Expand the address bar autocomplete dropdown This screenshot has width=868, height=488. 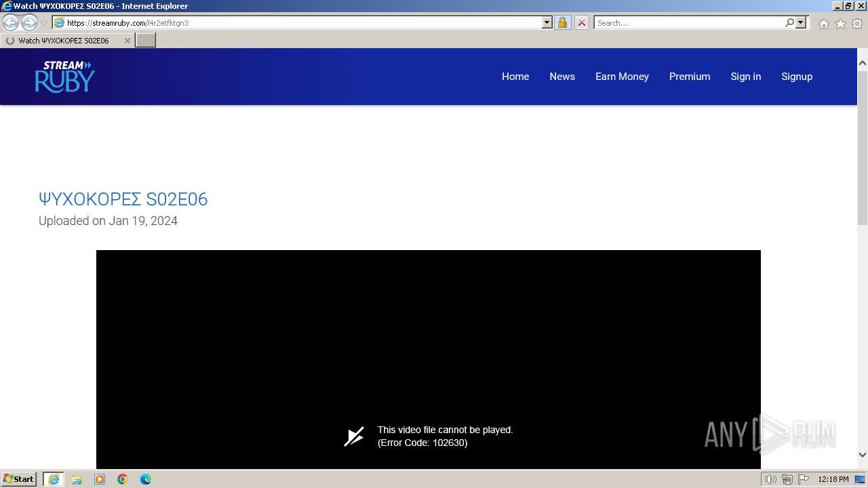click(x=547, y=22)
